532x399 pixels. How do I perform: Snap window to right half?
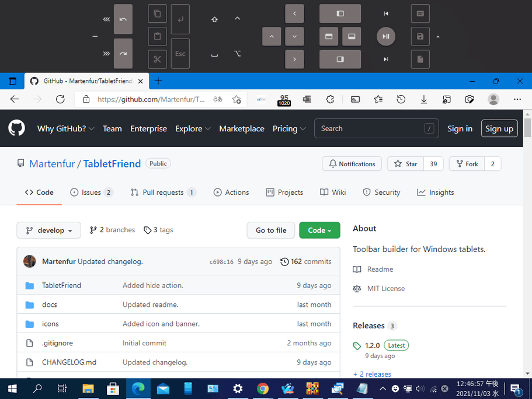coord(340,60)
